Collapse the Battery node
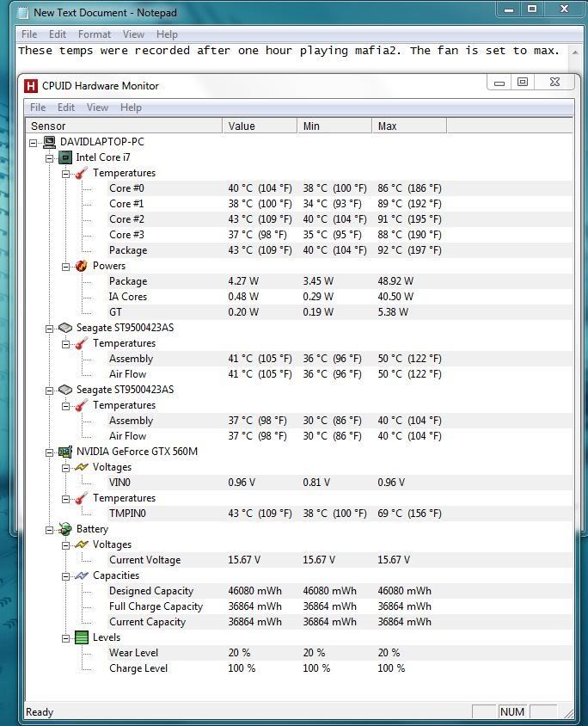 pos(50,530)
